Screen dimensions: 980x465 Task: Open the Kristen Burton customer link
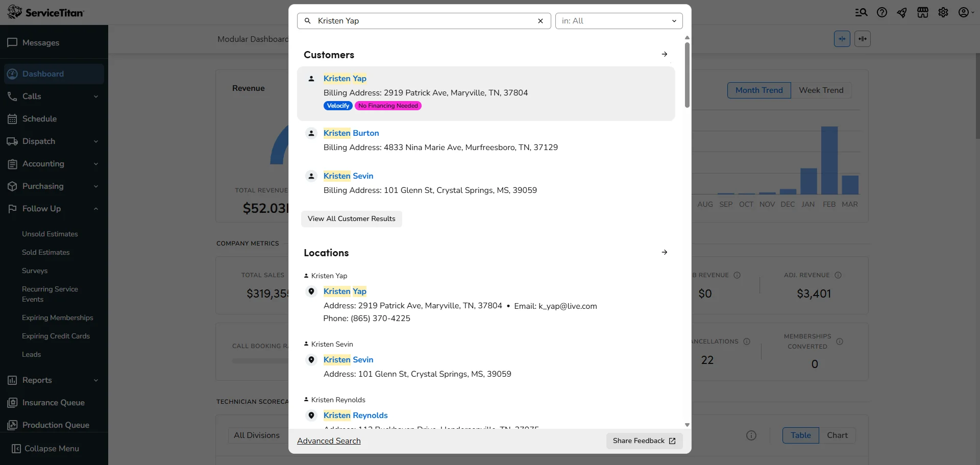point(351,133)
